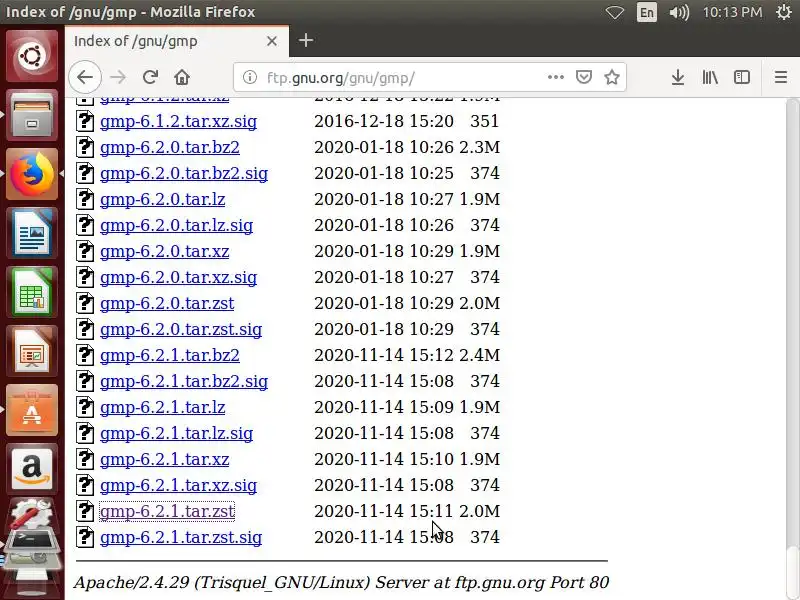The height and width of the screenshot is (600, 800).
Task: Open the Downloads panel
Action: [678, 77]
